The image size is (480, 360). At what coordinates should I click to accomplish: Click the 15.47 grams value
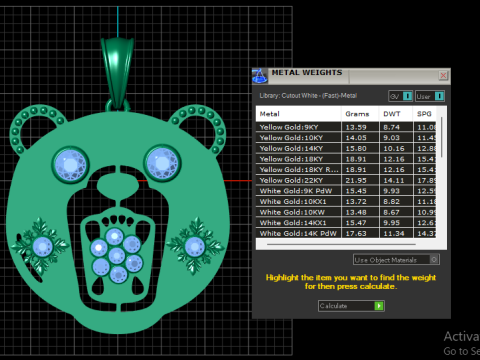pyautogui.click(x=356, y=223)
